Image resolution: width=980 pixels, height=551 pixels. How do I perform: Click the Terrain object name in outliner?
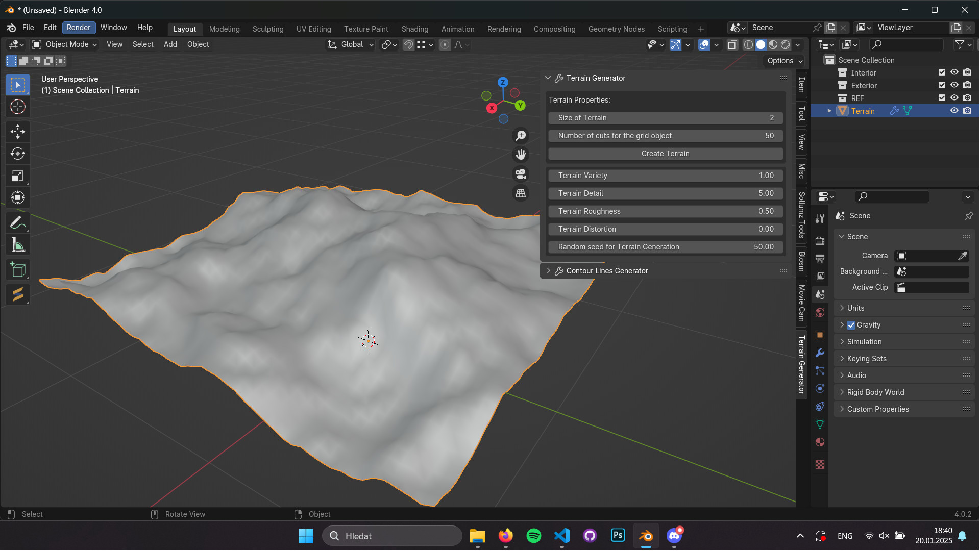pos(863,111)
